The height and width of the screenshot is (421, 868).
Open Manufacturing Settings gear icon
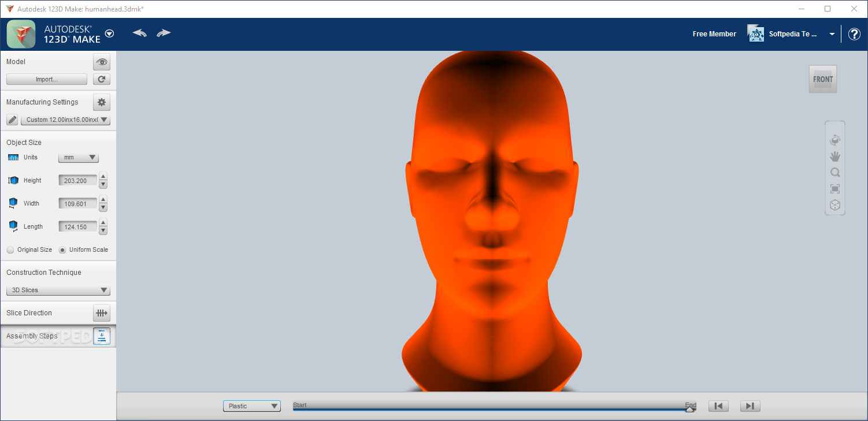coord(102,102)
